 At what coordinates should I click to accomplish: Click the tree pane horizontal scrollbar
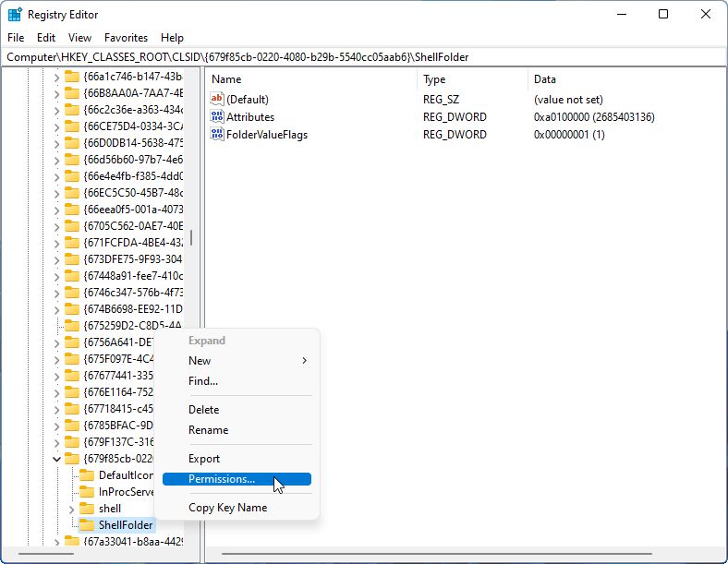pyautogui.click(x=45, y=553)
